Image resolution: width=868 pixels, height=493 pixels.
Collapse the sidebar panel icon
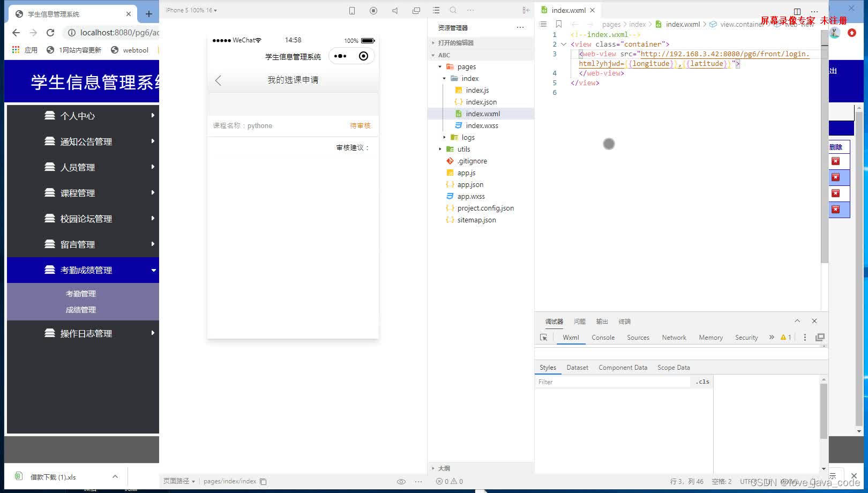(x=526, y=10)
